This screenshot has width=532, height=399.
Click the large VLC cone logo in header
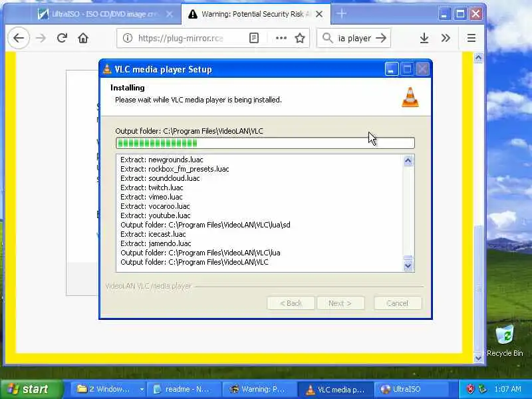[x=410, y=97]
